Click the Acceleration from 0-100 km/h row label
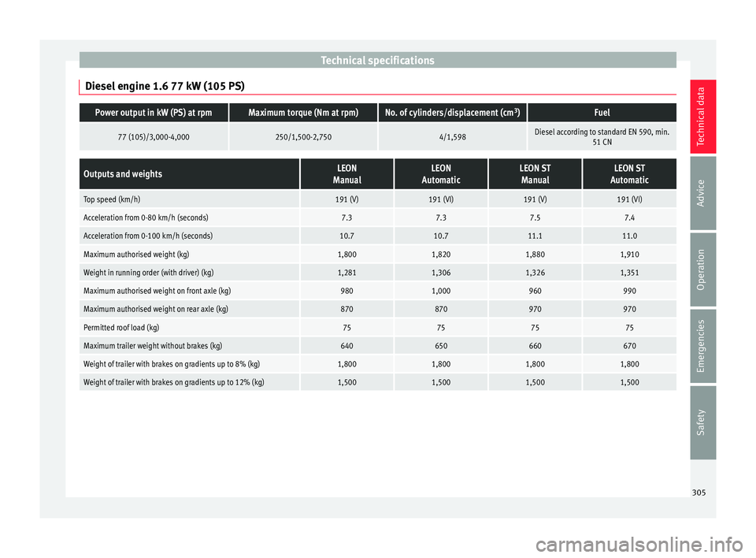The image size is (756, 558). tap(148, 236)
